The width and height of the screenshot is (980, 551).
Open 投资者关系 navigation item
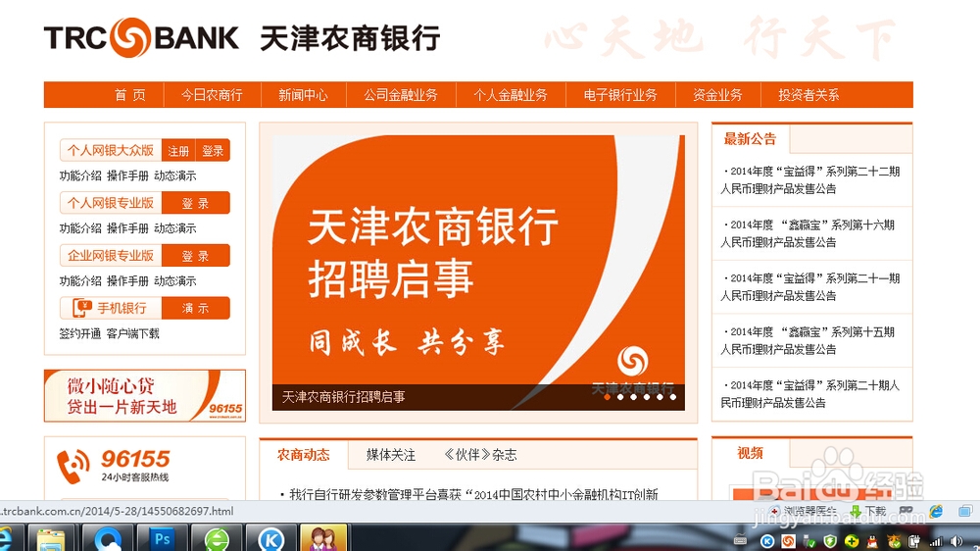pyautogui.click(x=808, y=95)
